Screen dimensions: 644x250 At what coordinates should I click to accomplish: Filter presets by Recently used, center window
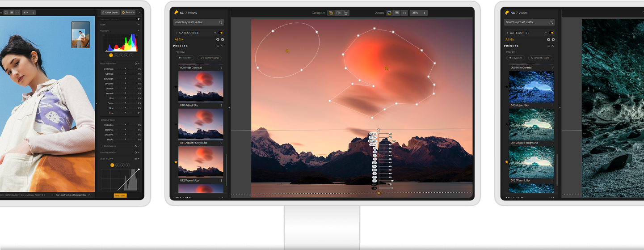click(209, 58)
